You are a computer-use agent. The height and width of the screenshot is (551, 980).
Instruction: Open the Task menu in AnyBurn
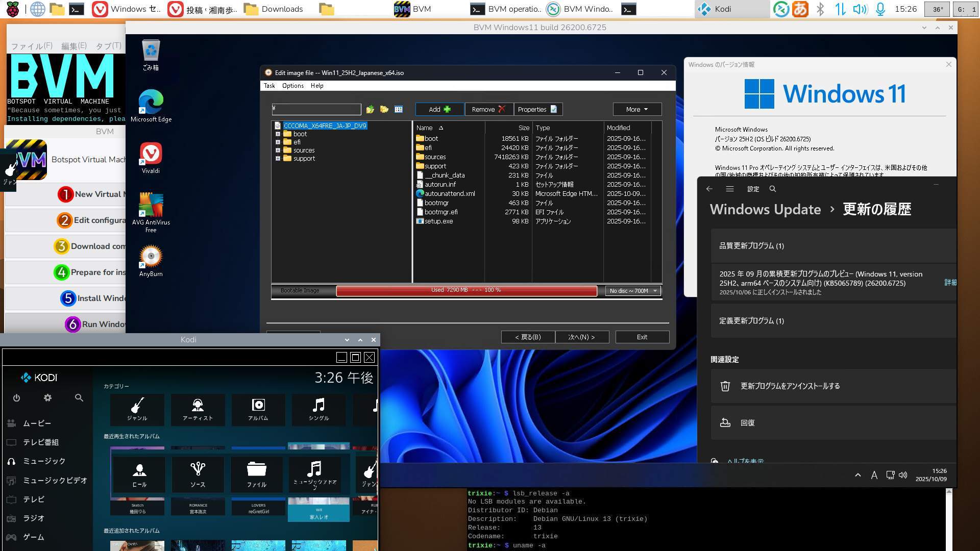pyautogui.click(x=269, y=86)
